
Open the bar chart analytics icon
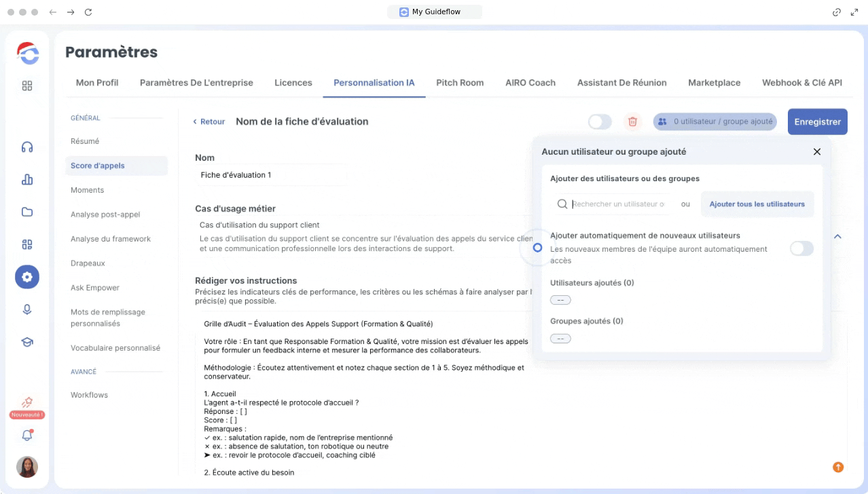pyautogui.click(x=27, y=179)
